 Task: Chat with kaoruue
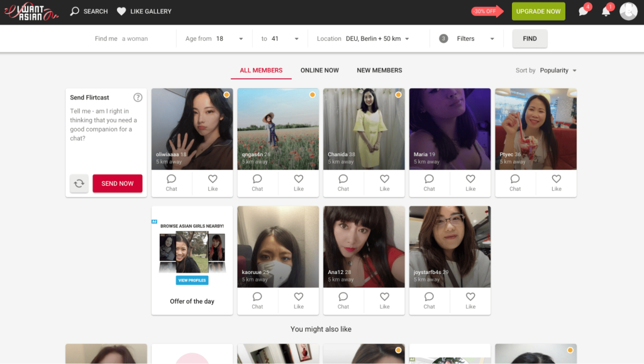click(257, 300)
